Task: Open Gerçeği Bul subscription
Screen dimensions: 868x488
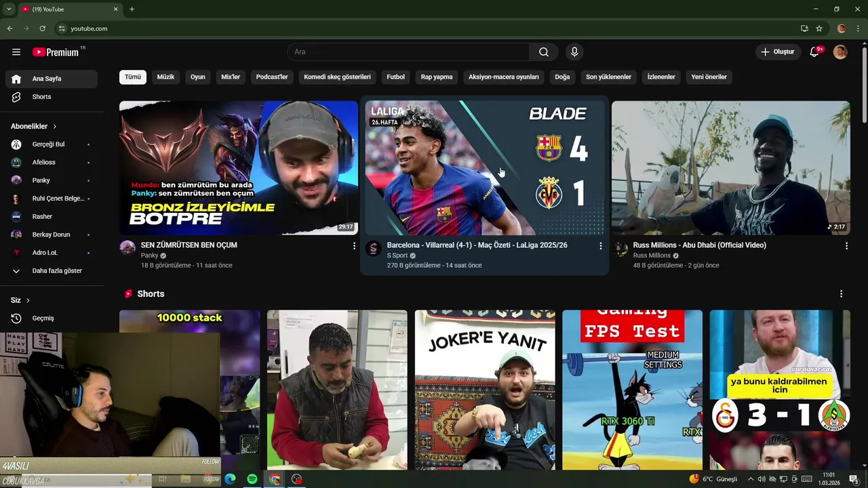Action: click(52, 144)
